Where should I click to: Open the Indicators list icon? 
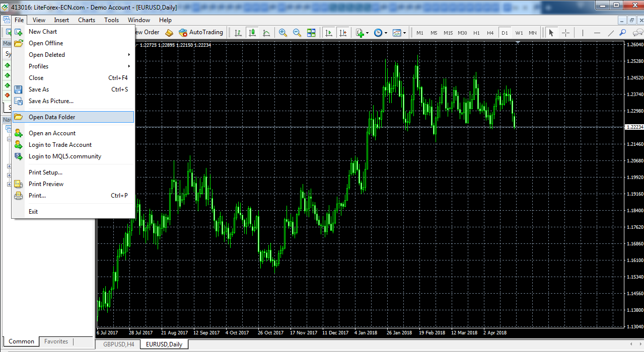pyautogui.click(x=360, y=32)
